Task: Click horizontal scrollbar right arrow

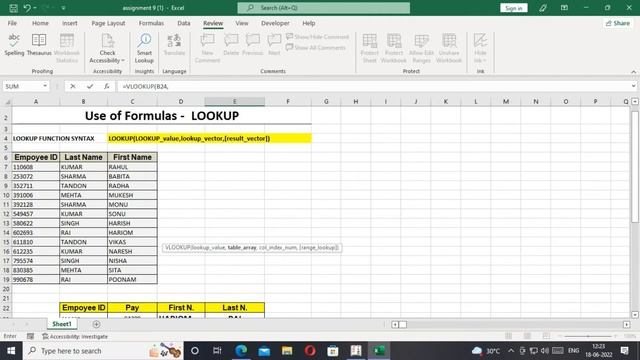Action: point(627,324)
